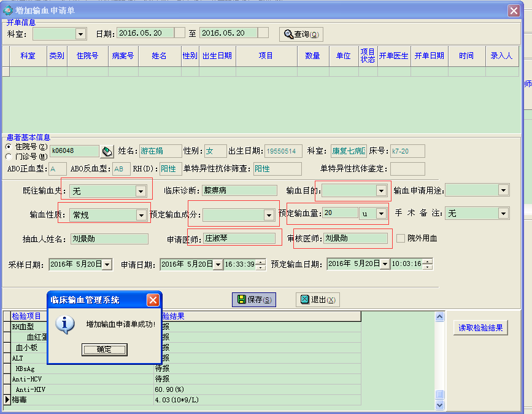Click the 住院号 column header
The height and width of the screenshot is (414, 532).
[x=88, y=56]
